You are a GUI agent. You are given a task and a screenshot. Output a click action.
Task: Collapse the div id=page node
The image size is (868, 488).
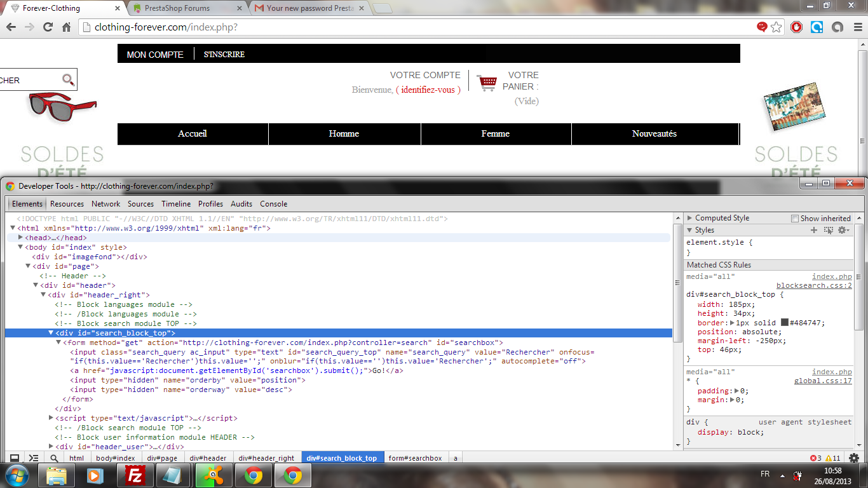click(29, 266)
